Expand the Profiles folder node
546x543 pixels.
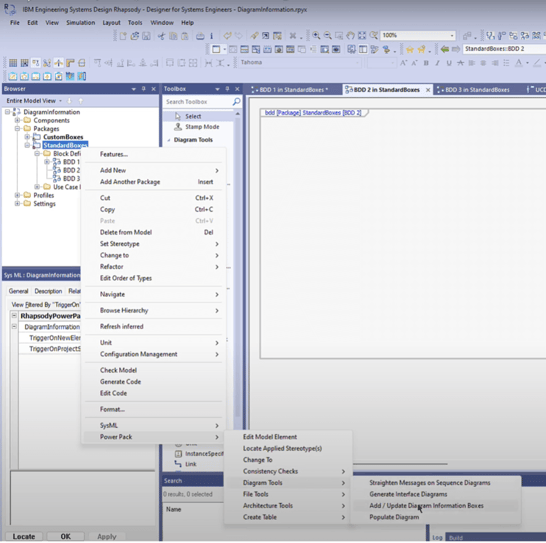[x=17, y=195]
